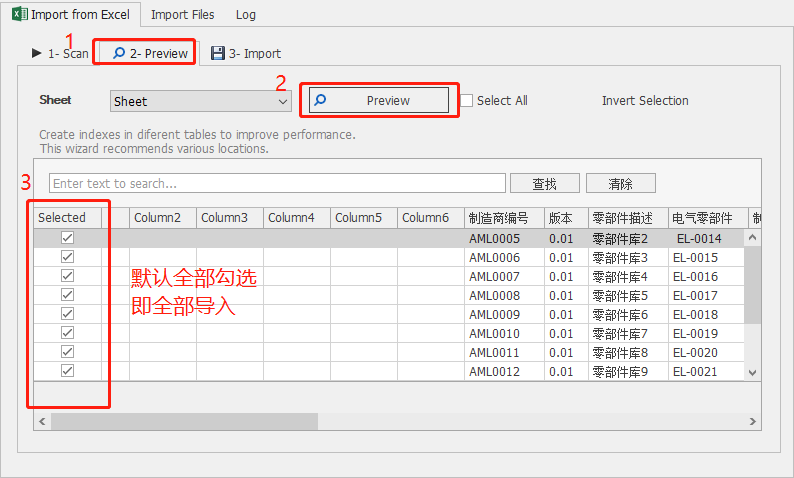Image resolution: width=794 pixels, height=478 pixels.
Task: Click the magnifier icon inside the Preview button
Action: click(321, 100)
